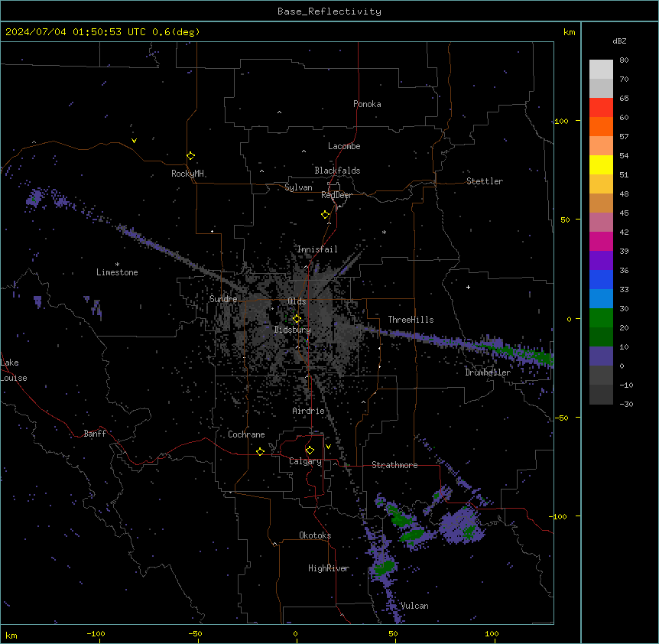Screen dimensions: 659x644
Task: Pick the bright yellow swatch in dBZ legend
Action: (x=601, y=164)
